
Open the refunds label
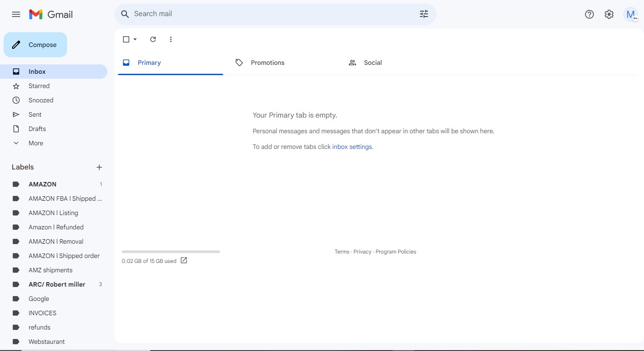point(54,327)
